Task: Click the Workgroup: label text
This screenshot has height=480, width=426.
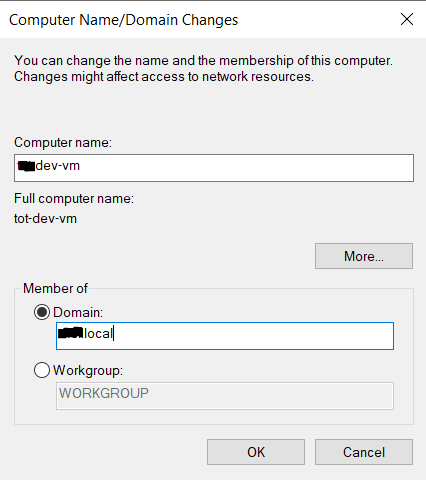Action: pyautogui.click(x=88, y=371)
